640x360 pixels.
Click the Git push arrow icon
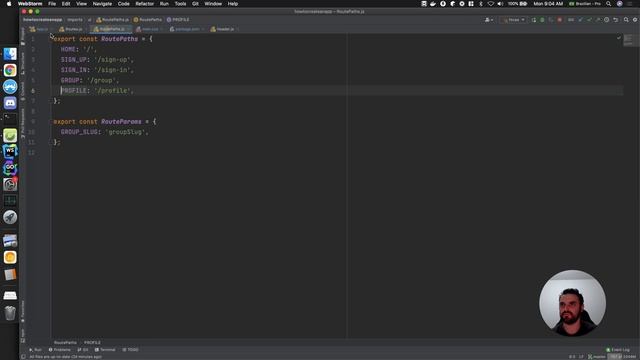point(598,20)
